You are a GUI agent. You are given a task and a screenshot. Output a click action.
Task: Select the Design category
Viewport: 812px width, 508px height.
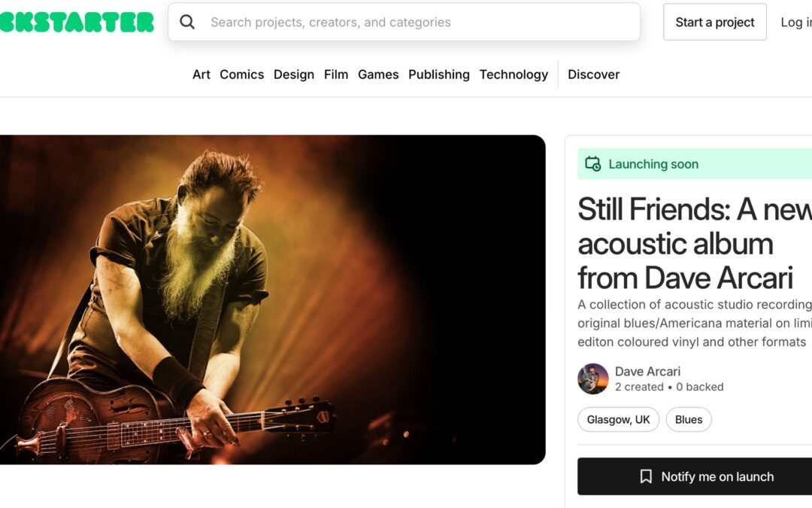pyautogui.click(x=294, y=75)
